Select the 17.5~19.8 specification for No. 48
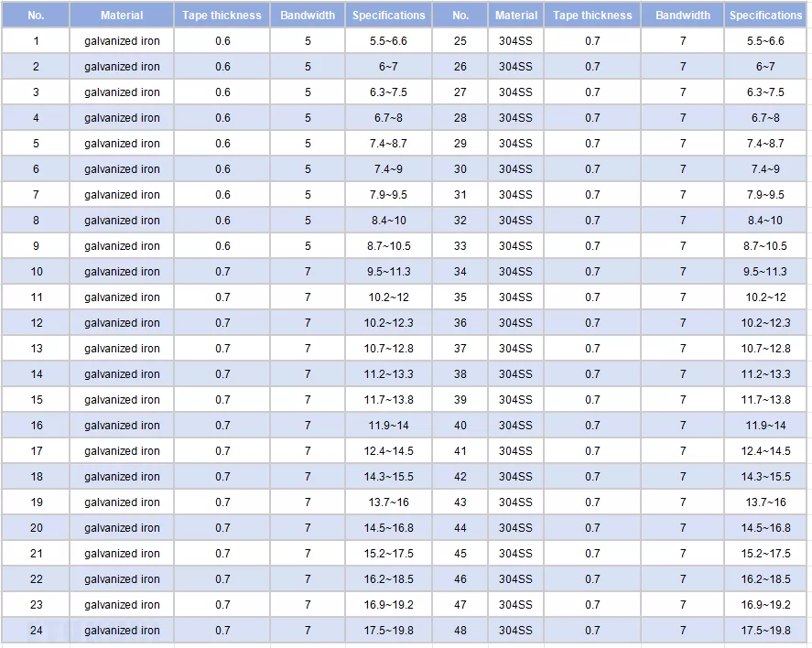This screenshot has height=648, width=812. click(x=765, y=631)
